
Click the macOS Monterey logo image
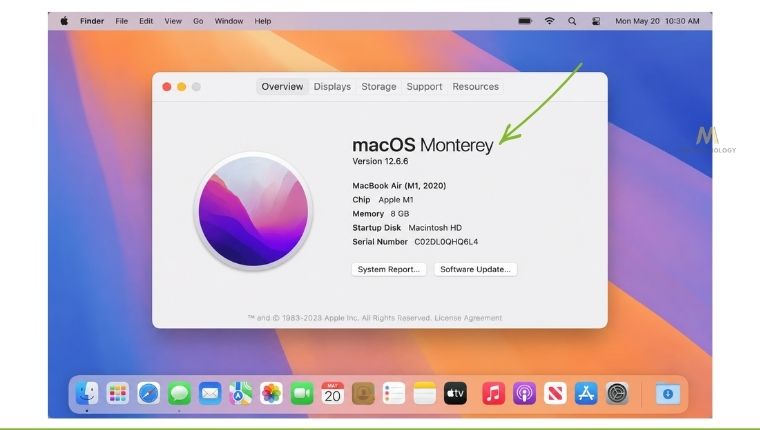[253, 211]
